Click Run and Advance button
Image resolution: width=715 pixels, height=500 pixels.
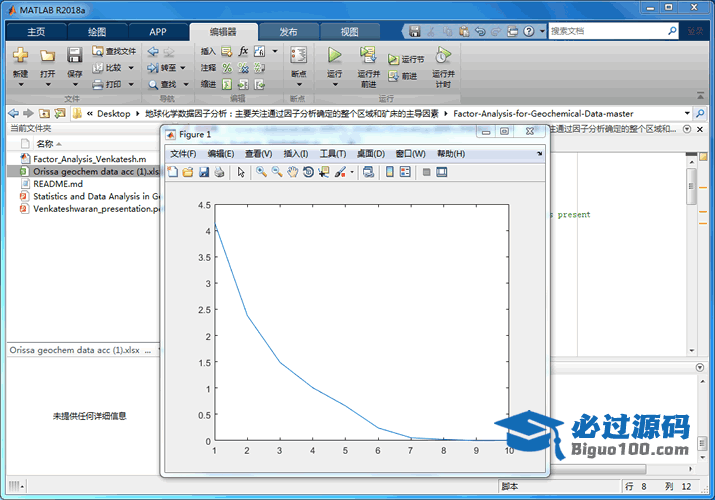[x=368, y=67]
